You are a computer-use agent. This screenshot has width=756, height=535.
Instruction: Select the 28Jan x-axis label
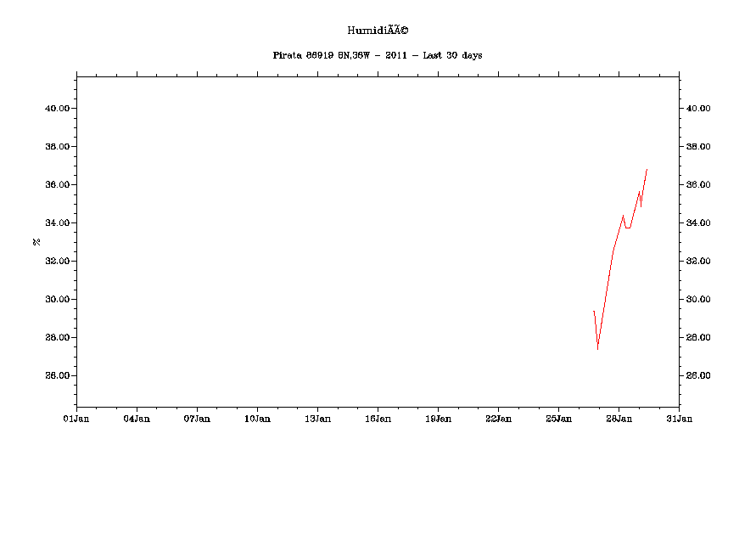[619, 419]
